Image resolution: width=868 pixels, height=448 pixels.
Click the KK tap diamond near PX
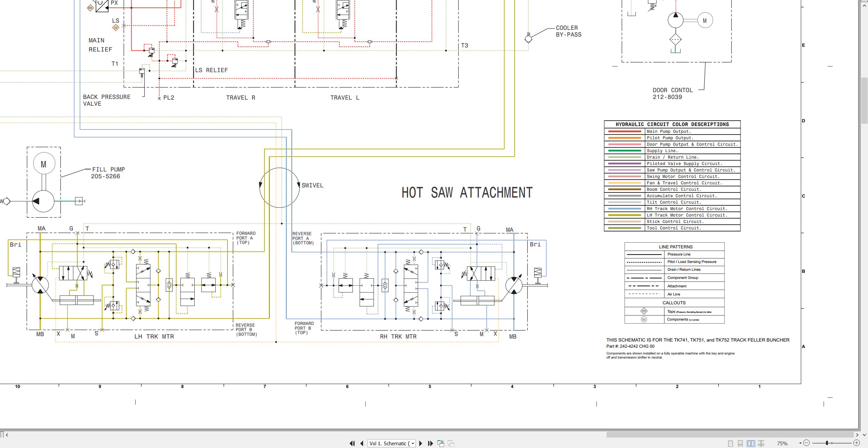click(x=90, y=7)
